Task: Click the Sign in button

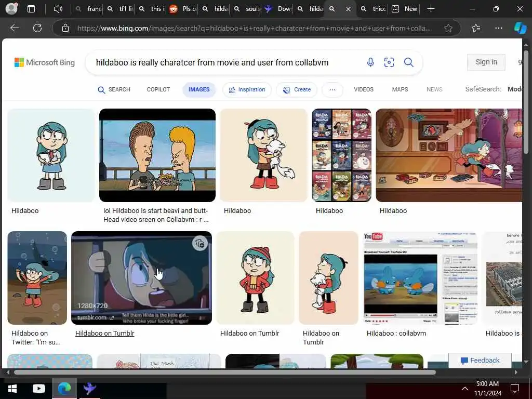Action: pos(486,62)
